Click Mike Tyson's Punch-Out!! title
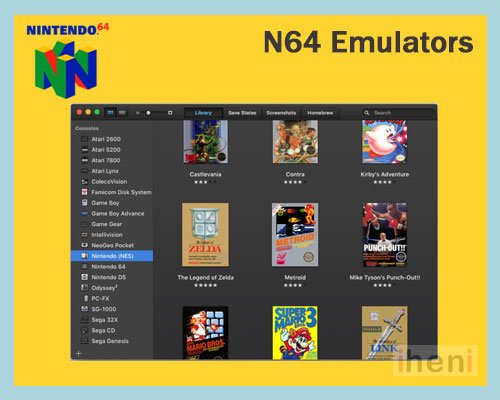 tap(385, 277)
